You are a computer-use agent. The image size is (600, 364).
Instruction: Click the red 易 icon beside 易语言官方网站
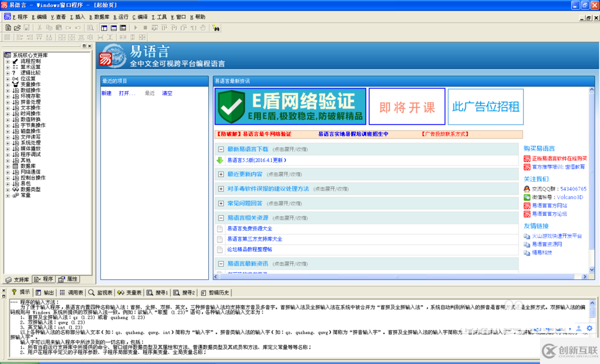tap(527, 206)
